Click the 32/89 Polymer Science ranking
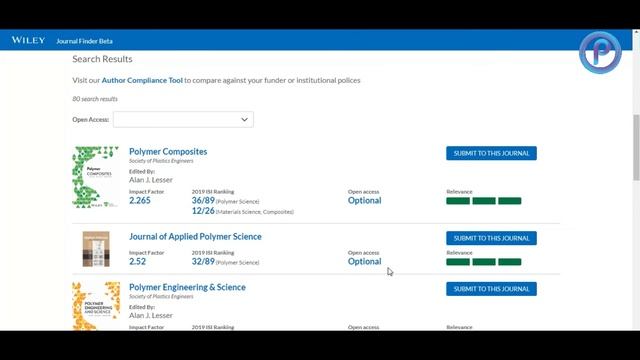The image size is (640, 360). click(225, 262)
